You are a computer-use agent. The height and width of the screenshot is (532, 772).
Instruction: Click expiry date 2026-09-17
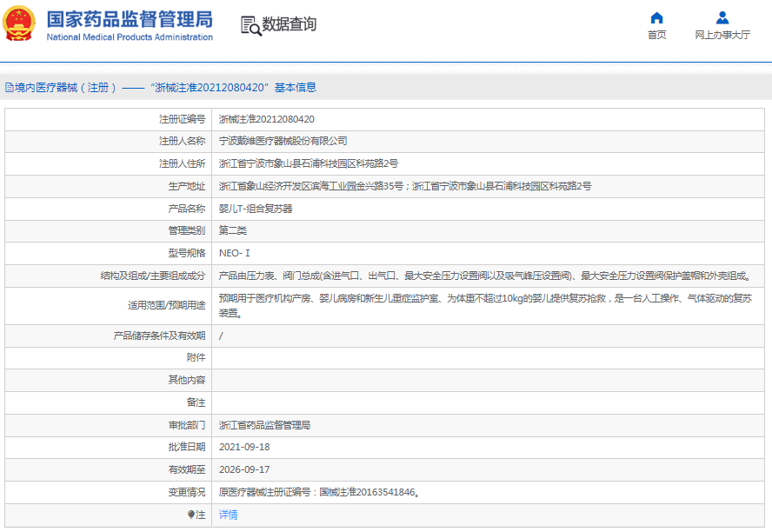click(x=244, y=469)
